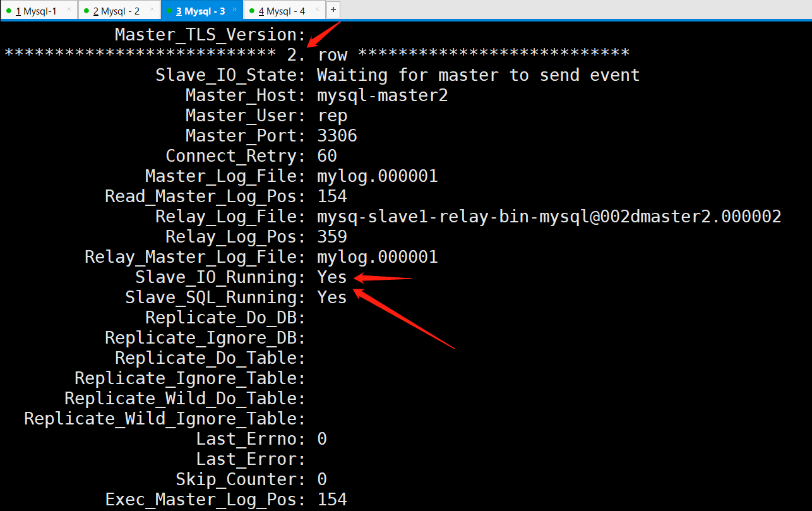Click the Slave_IO_State waiting message
This screenshot has width=812, height=511.
click(479, 75)
